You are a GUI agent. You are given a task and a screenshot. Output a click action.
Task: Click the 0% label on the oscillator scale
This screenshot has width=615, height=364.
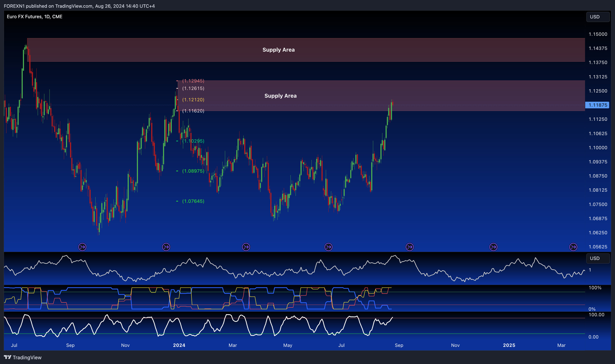592,309
